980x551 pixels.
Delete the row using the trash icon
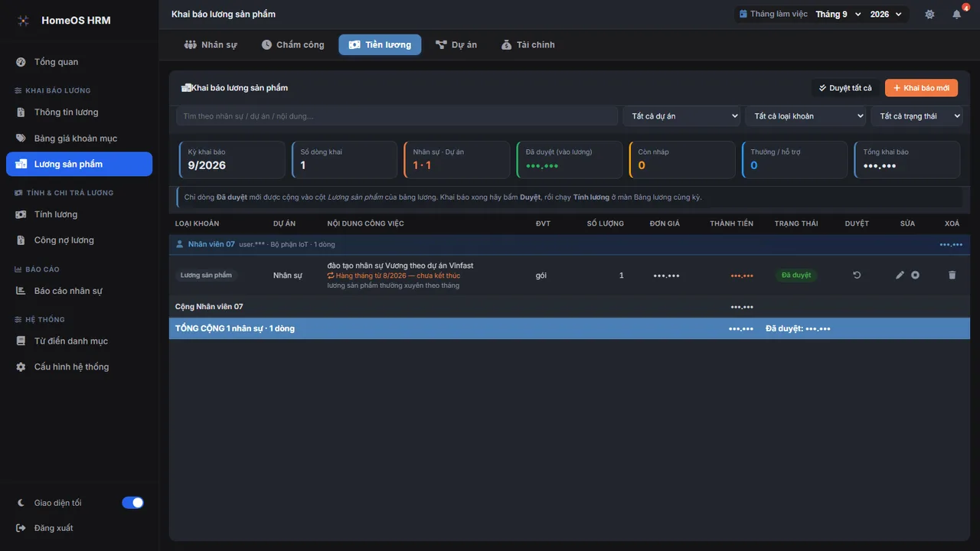[952, 275]
